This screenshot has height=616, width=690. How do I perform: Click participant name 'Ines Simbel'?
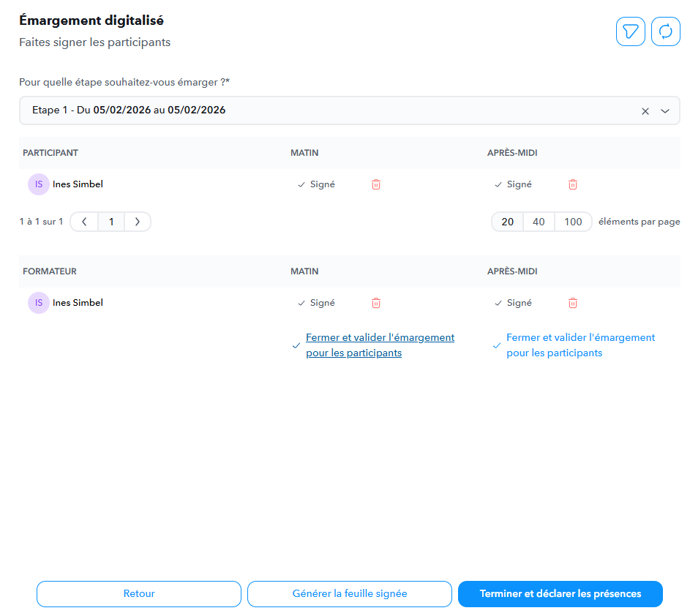[78, 184]
